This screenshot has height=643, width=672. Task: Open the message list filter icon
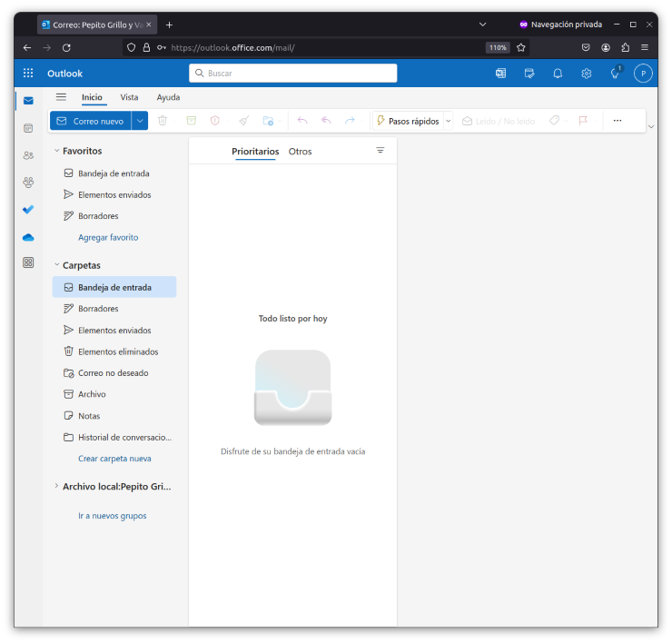(x=380, y=151)
